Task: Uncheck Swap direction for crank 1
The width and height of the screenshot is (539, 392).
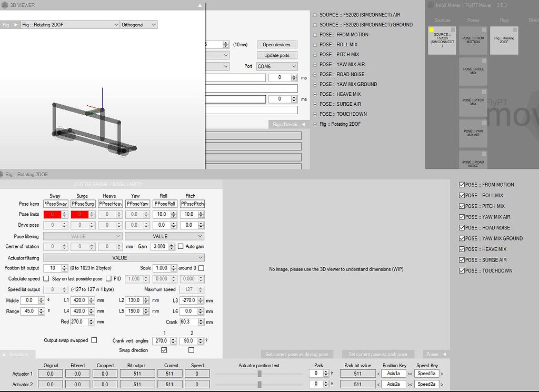Action: 163,350
